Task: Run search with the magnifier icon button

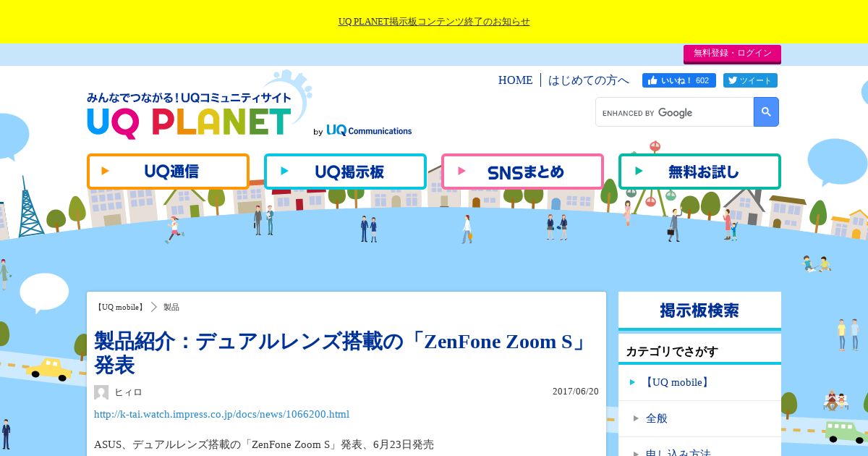Action: click(766, 112)
